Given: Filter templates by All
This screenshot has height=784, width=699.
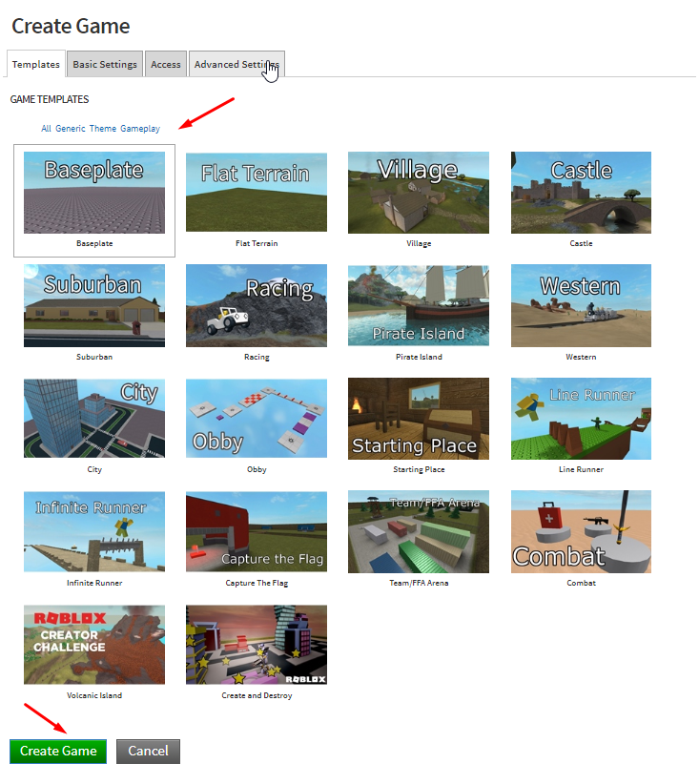Looking at the screenshot, I should coord(46,129).
